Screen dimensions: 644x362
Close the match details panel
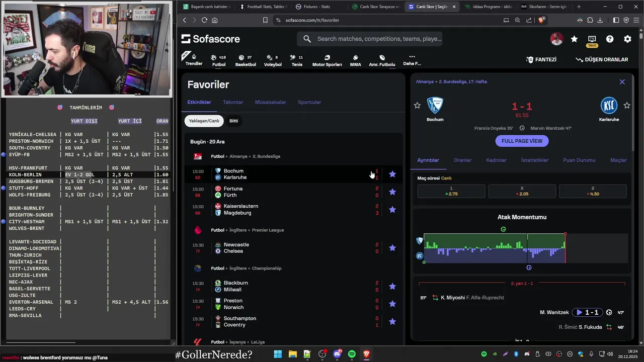coord(622,82)
